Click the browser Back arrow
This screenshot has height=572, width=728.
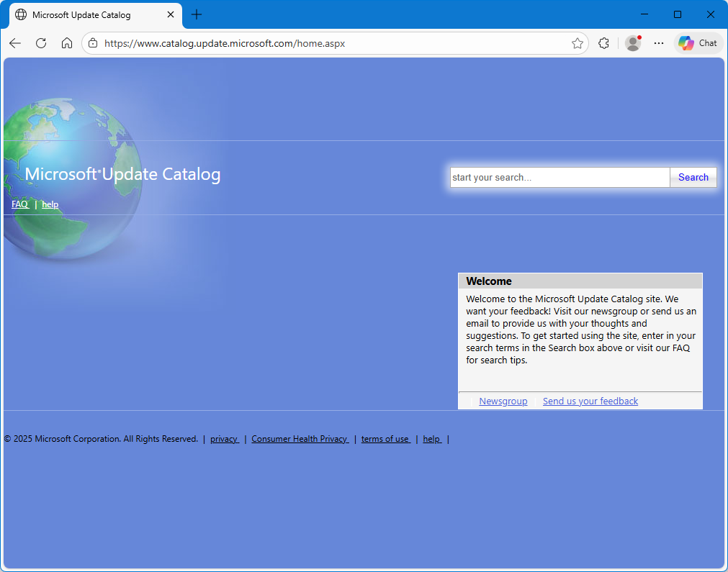coord(15,43)
